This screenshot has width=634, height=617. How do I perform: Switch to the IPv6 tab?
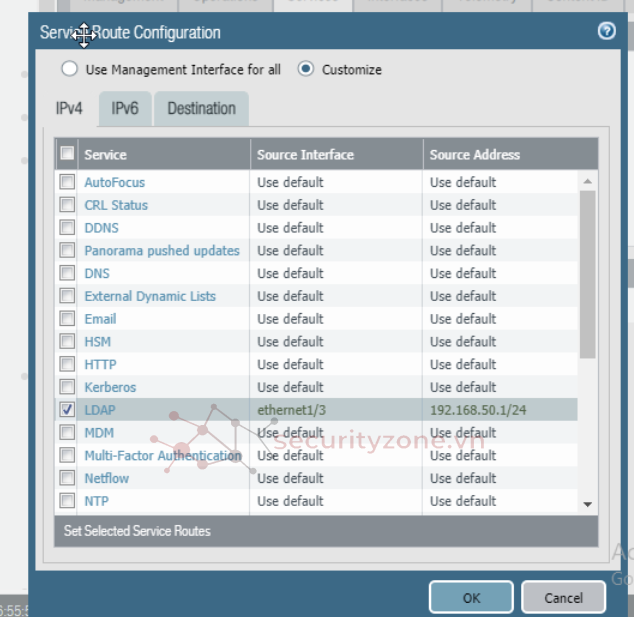click(125, 108)
